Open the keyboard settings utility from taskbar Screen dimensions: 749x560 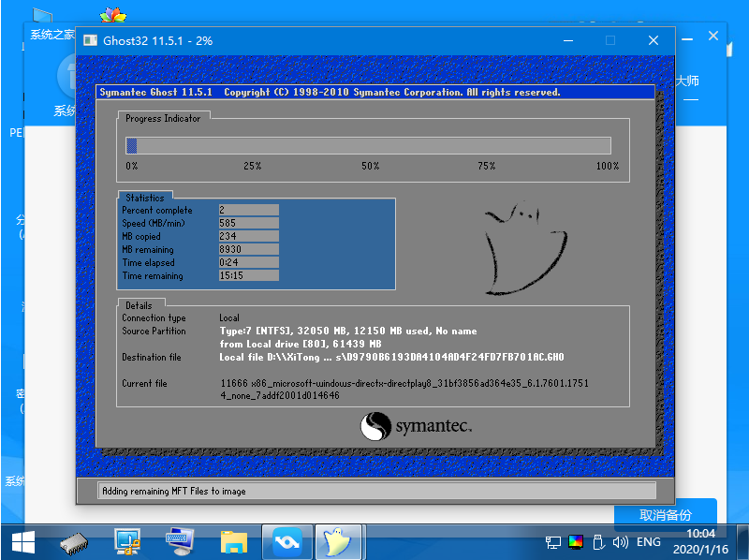coord(180,541)
